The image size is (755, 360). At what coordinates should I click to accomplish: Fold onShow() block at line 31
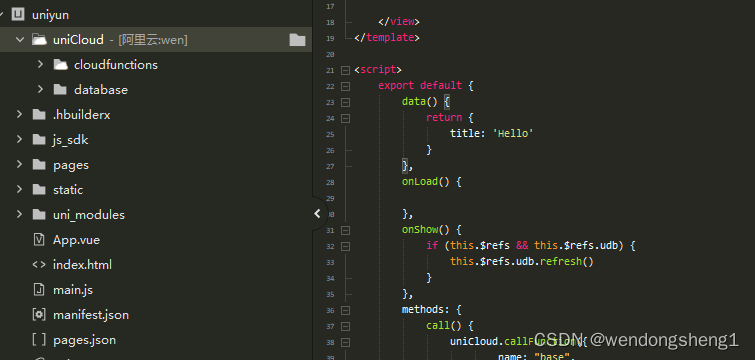coord(345,230)
